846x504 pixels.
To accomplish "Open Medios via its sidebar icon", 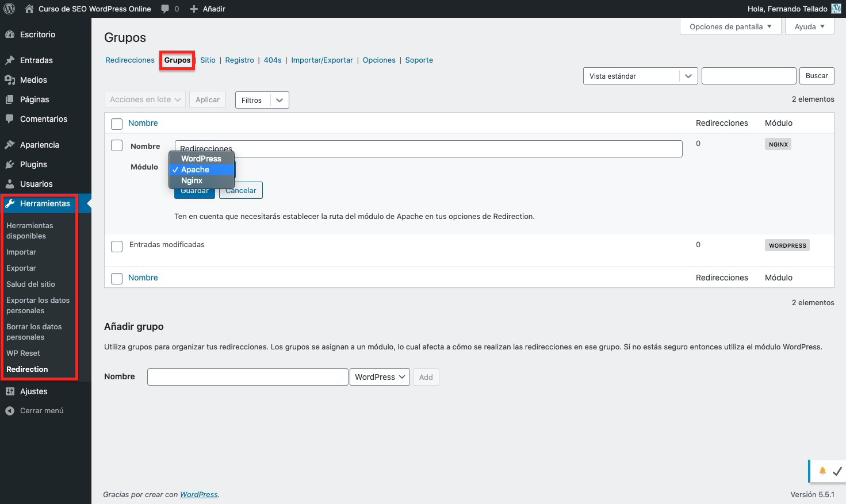I will click(x=10, y=80).
